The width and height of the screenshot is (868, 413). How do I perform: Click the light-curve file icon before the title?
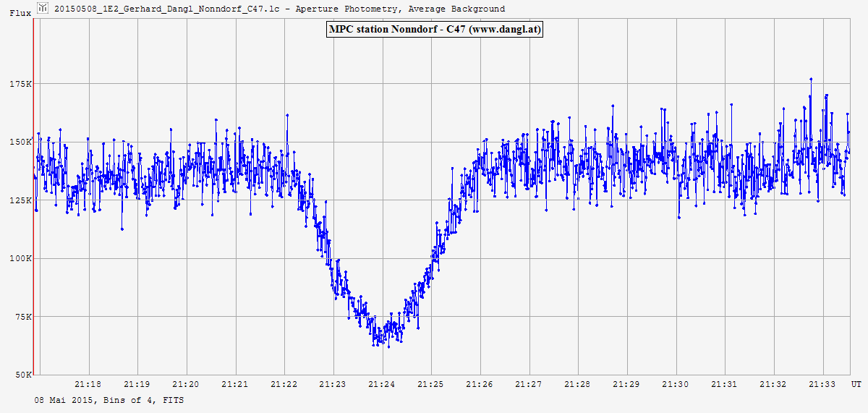(x=43, y=8)
